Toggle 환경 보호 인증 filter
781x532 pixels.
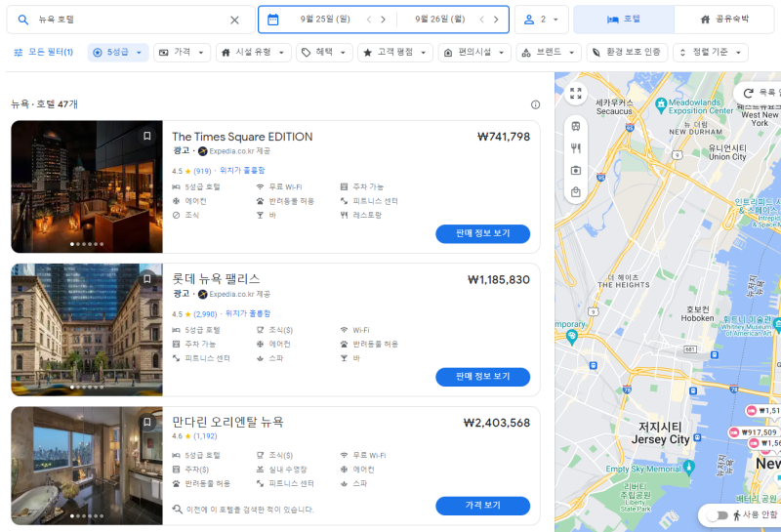tap(627, 53)
